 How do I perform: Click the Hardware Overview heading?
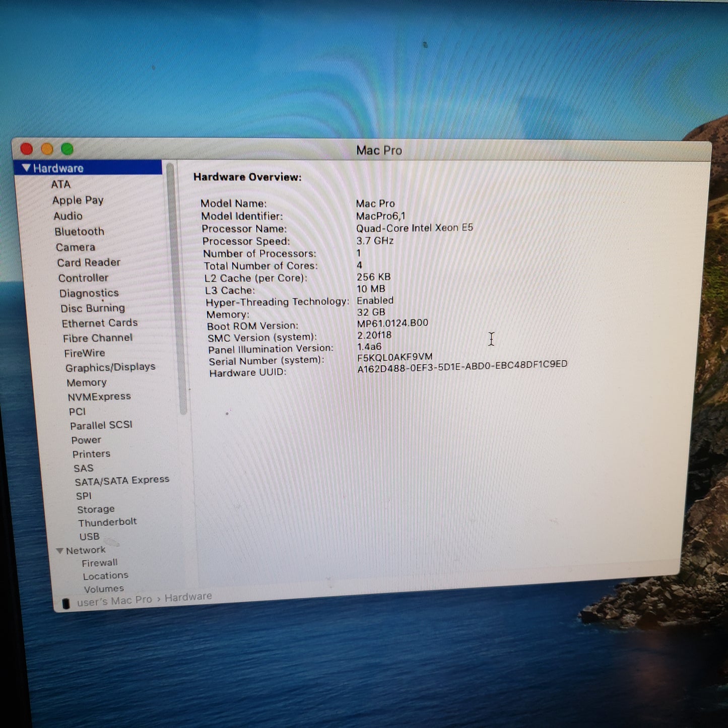pos(247,177)
